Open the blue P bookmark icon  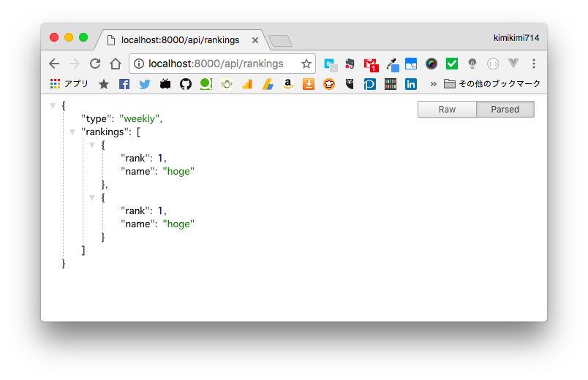click(370, 84)
